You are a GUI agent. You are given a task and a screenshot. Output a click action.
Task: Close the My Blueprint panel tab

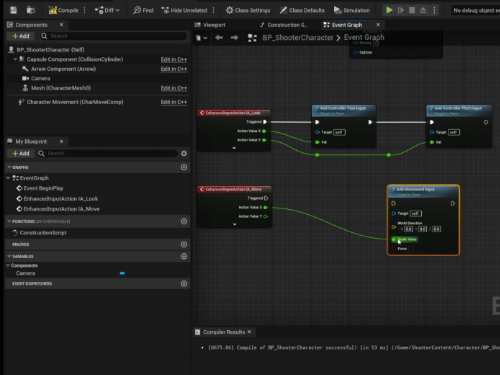[x=61, y=141]
